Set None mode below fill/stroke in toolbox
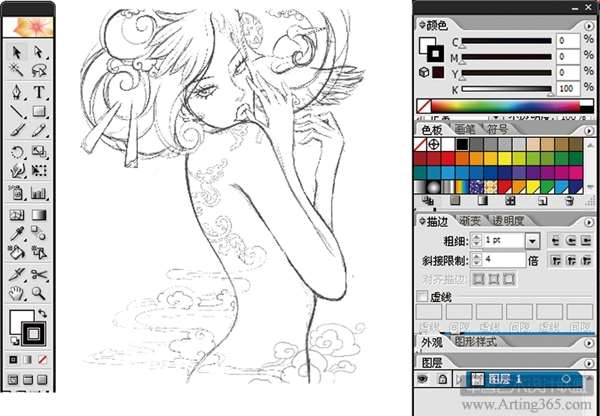The image size is (600, 416). [x=42, y=359]
